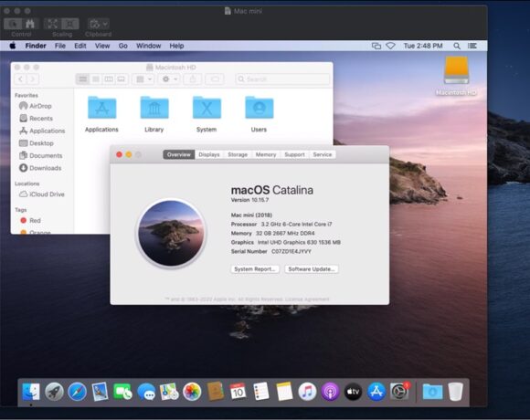Open Recents in Finder sidebar
Viewport: 530px width, 420px height.
point(37,119)
